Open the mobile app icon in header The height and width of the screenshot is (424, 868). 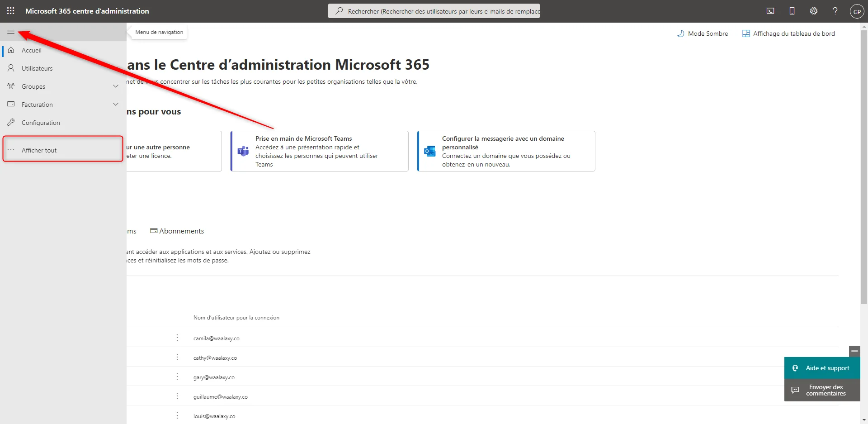(x=792, y=11)
